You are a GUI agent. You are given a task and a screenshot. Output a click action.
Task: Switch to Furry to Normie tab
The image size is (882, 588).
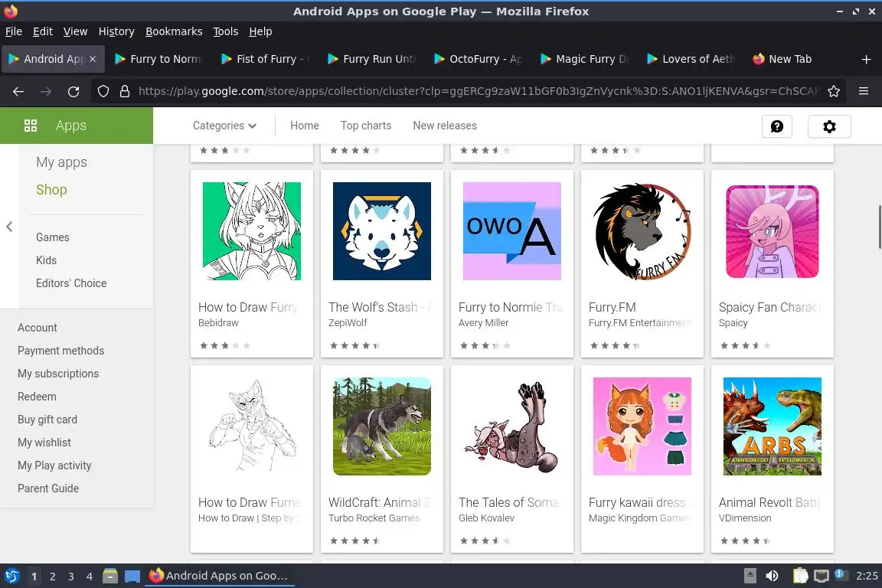click(x=158, y=59)
